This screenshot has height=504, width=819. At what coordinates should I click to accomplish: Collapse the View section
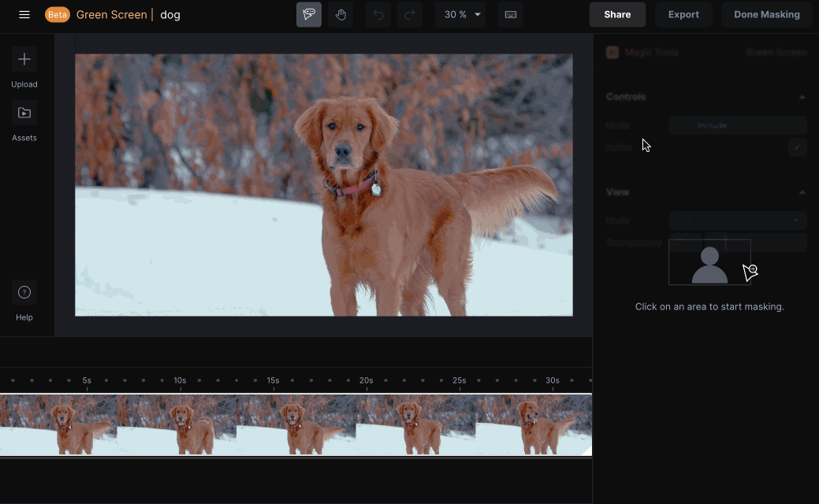coord(802,192)
